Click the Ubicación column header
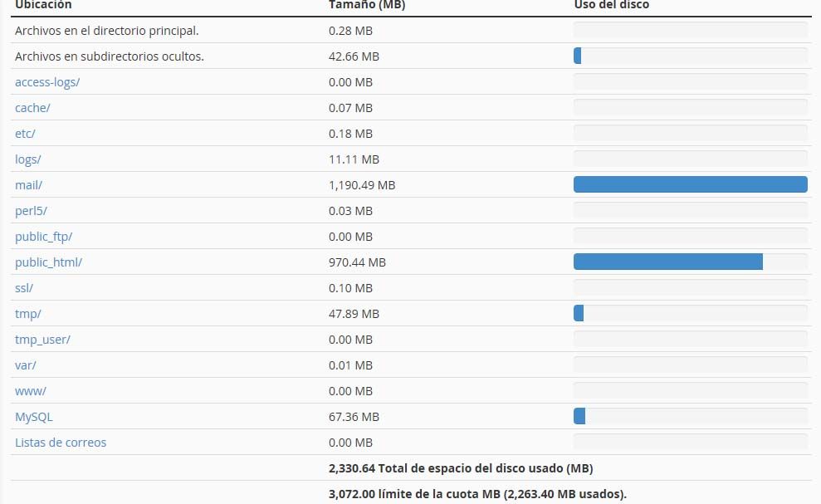 [x=43, y=5]
